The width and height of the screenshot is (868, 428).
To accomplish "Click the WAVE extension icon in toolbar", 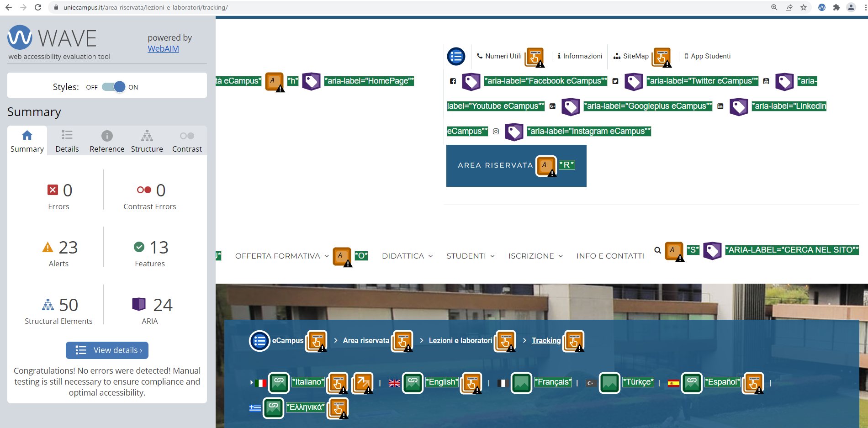I will (822, 7).
